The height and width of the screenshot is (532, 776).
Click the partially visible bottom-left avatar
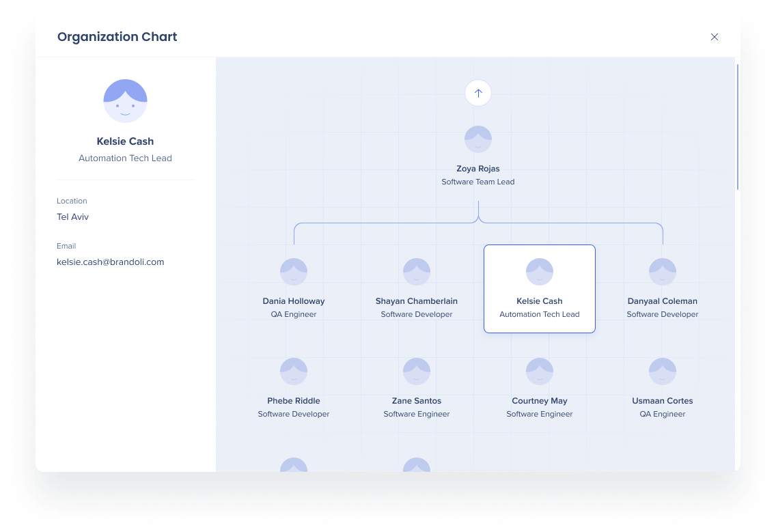click(x=294, y=464)
